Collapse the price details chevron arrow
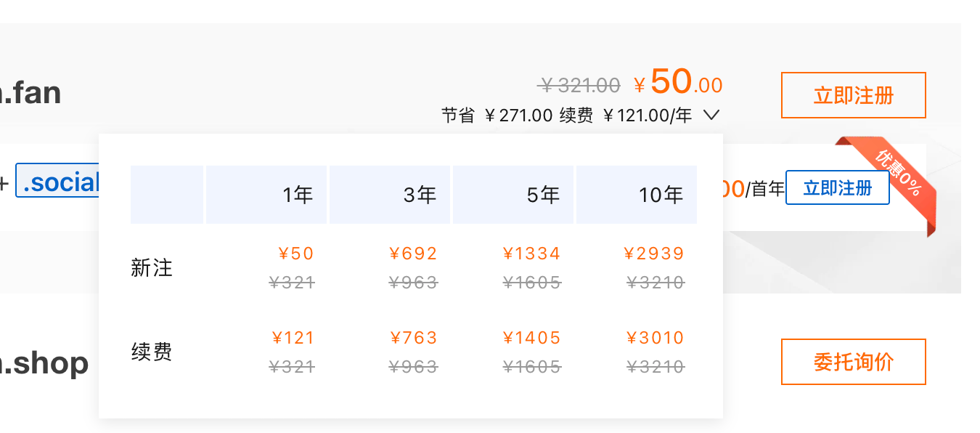980x433 pixels. pos(711,115)
